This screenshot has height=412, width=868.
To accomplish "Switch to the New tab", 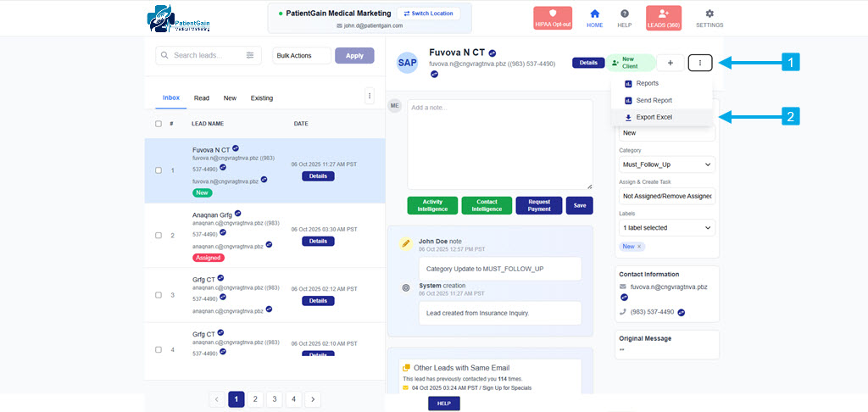I will coord(230,98).
